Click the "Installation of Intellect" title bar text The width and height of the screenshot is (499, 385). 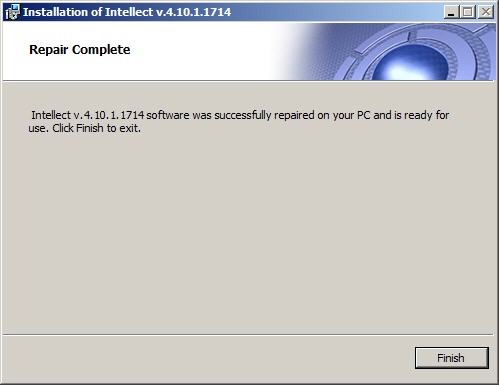pos(88,12)
